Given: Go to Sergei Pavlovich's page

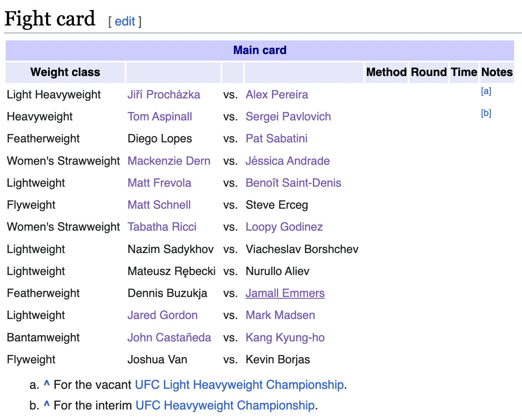Looking at the screenshot, I should tap(288, 116).
